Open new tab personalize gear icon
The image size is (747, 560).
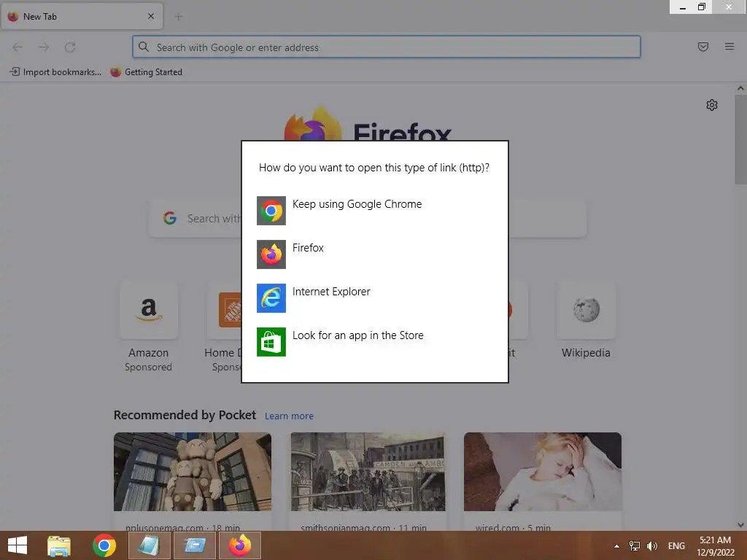pyautogui.click(x=712, y=105)
